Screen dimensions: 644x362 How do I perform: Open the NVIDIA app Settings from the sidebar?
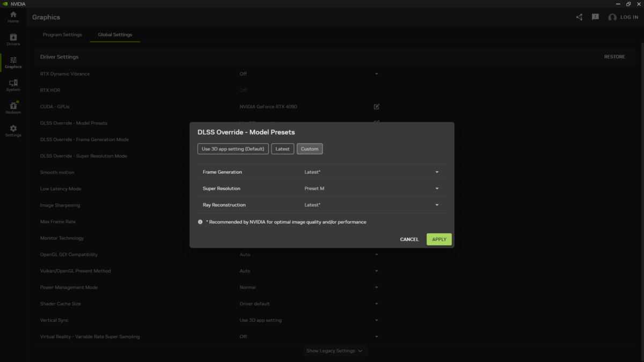pos(13,129)
